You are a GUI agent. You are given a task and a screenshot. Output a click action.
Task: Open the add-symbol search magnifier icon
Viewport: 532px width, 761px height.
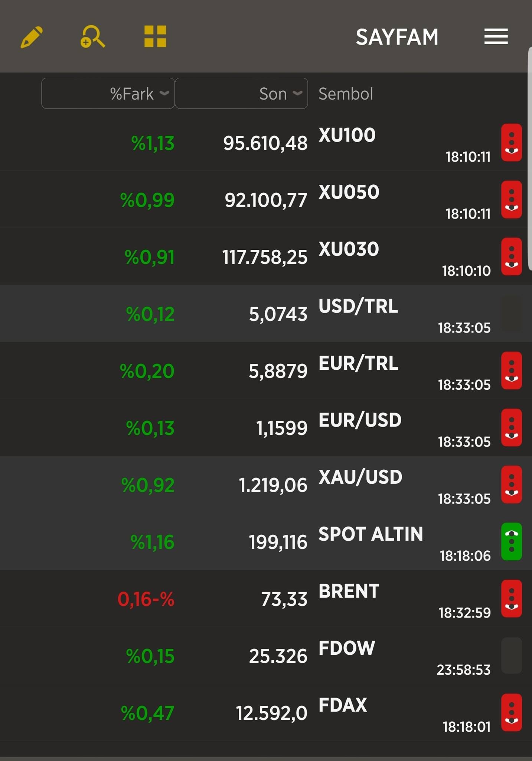[x=93, y=37]
